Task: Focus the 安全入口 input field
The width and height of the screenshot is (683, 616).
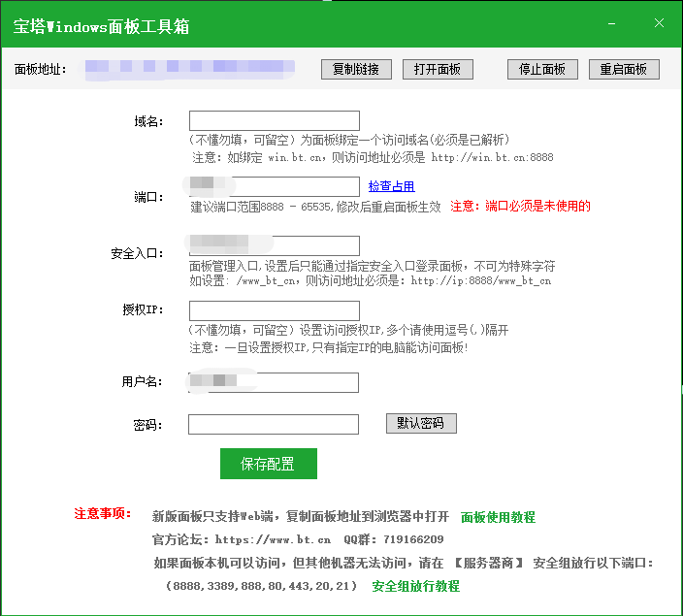Action: click(x=275, y=245)
